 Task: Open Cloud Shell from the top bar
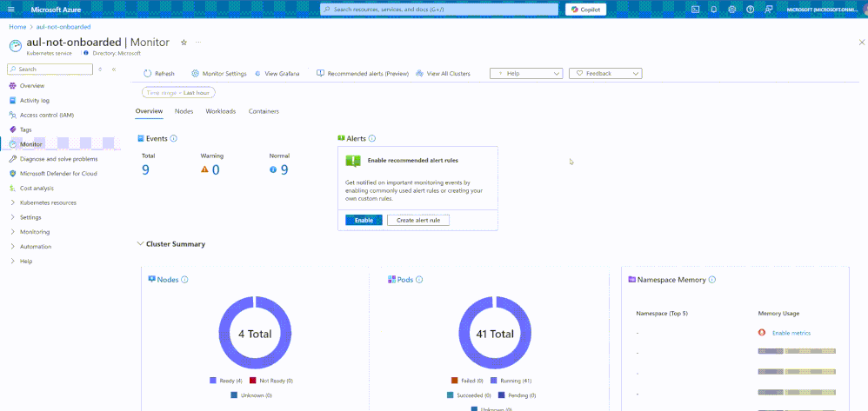point(695,10)
